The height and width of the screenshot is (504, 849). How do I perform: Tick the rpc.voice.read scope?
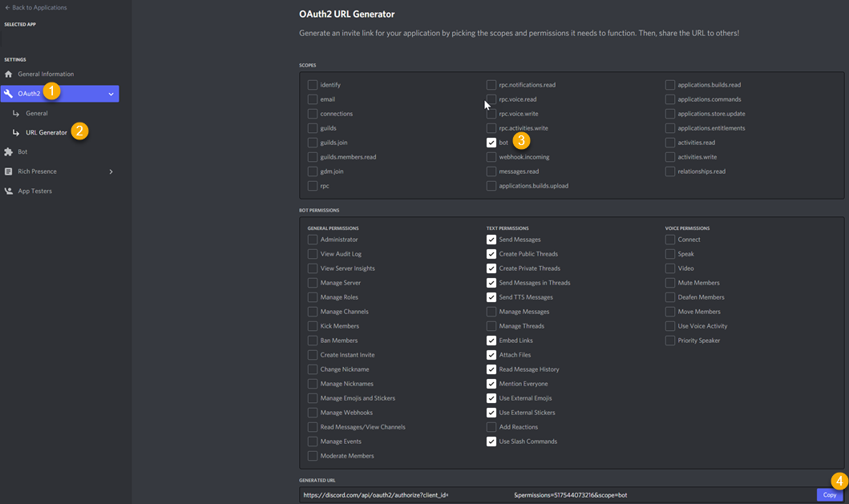point(491,99)
